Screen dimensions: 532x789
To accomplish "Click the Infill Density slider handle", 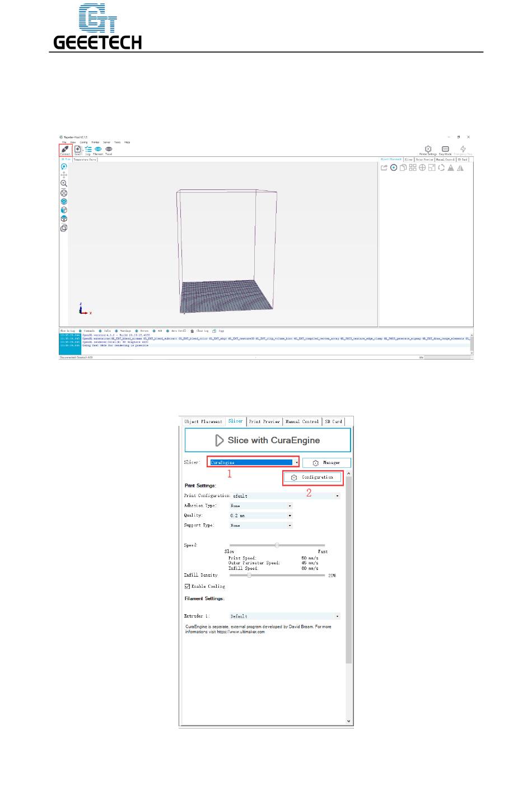I will click(x=249, y=575).
